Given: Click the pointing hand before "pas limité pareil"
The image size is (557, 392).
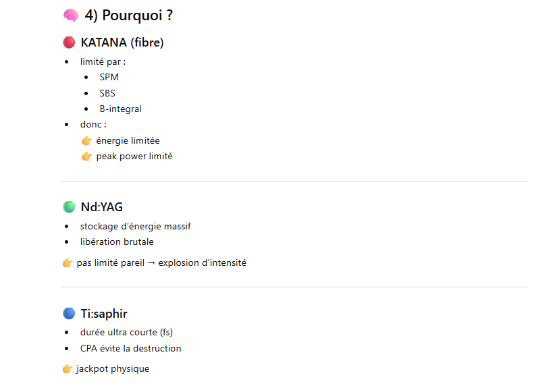Looking at the screenshot, I should click(x=68, y=263).
